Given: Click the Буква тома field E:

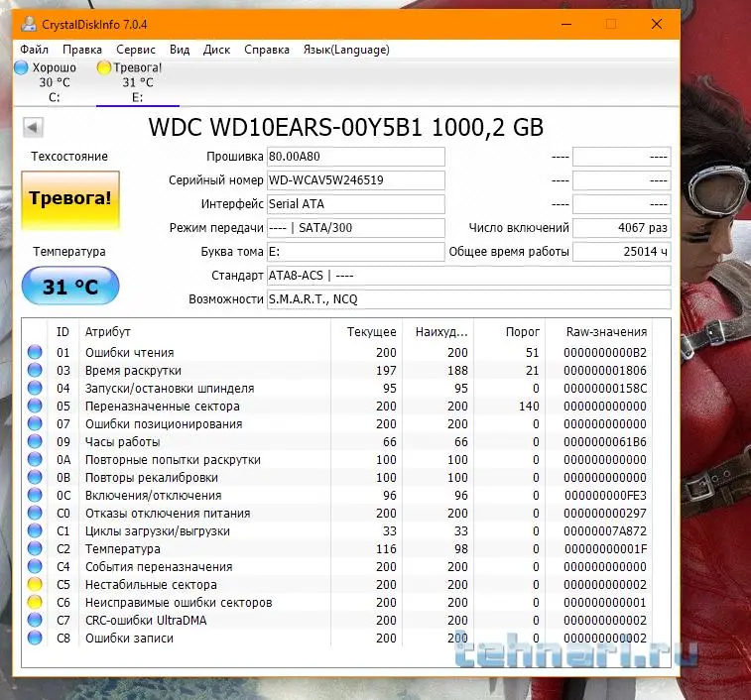Looking at the screenshot, I should [x=355, y=252].
